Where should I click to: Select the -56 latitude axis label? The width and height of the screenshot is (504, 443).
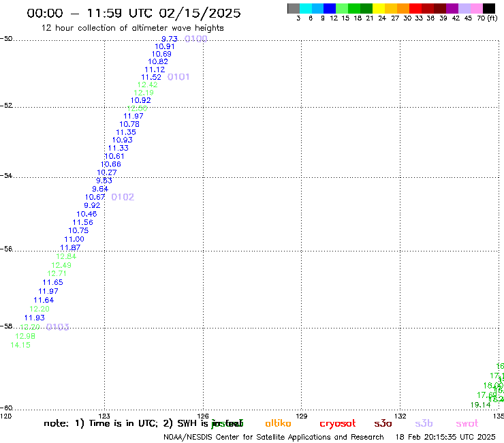point(6,249)
